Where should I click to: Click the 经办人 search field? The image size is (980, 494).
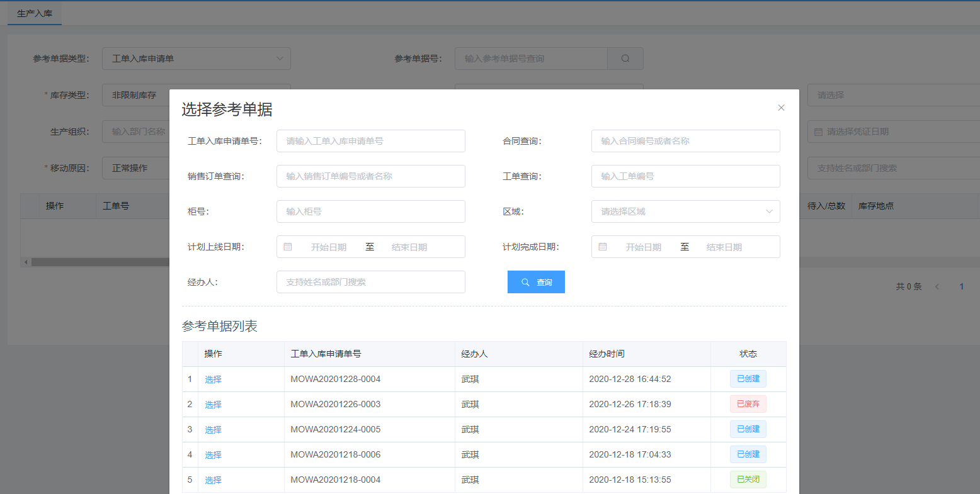pyautogui.click(x=370, y=282)
